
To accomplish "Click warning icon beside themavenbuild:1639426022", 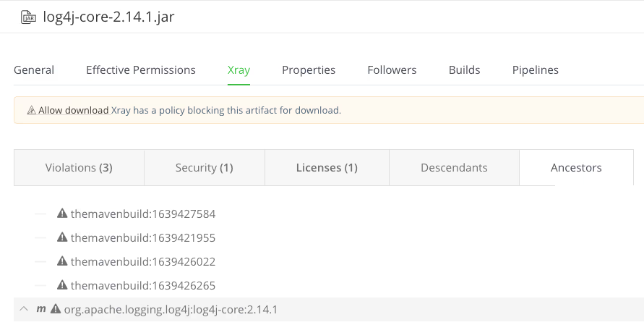I will point(62,261).
